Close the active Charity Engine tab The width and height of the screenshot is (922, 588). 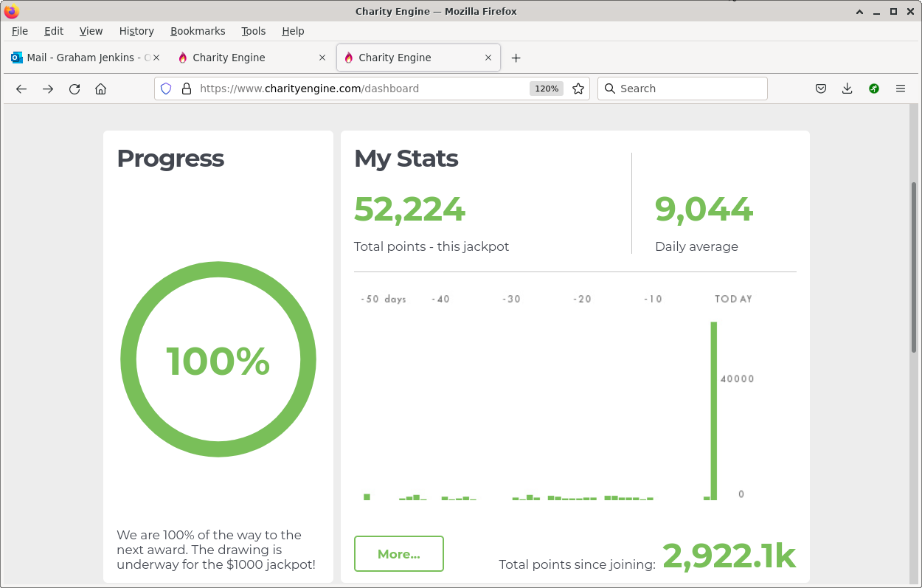[x=488, y=58]
